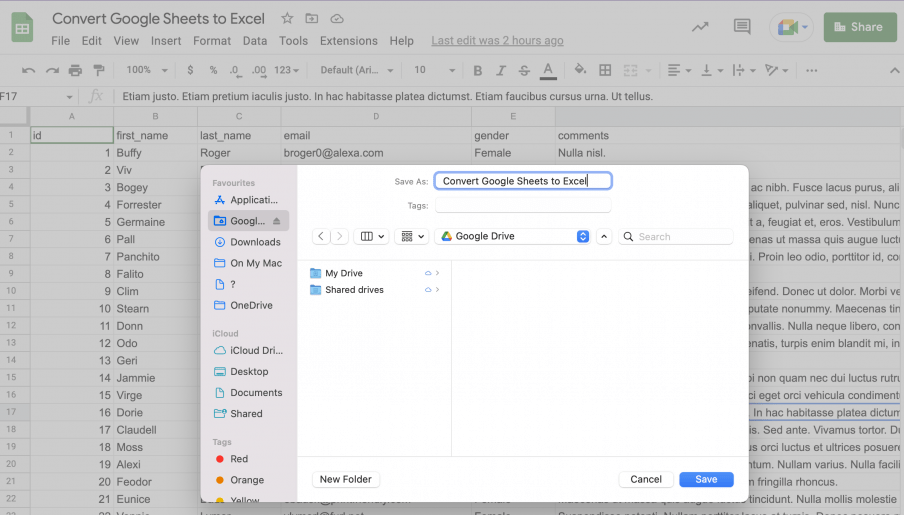Open the File menu
904x515 pixels.
coord(61,41)
